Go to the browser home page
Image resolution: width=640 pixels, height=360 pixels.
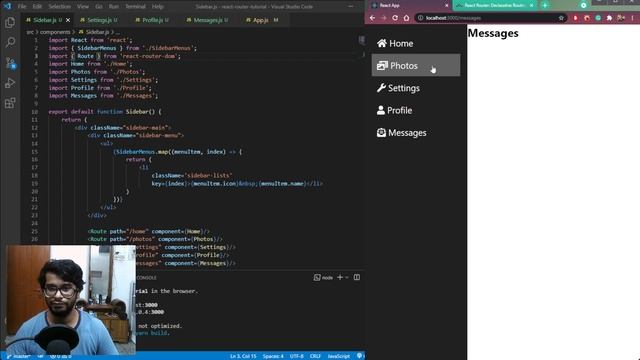[x=407, y=18]
